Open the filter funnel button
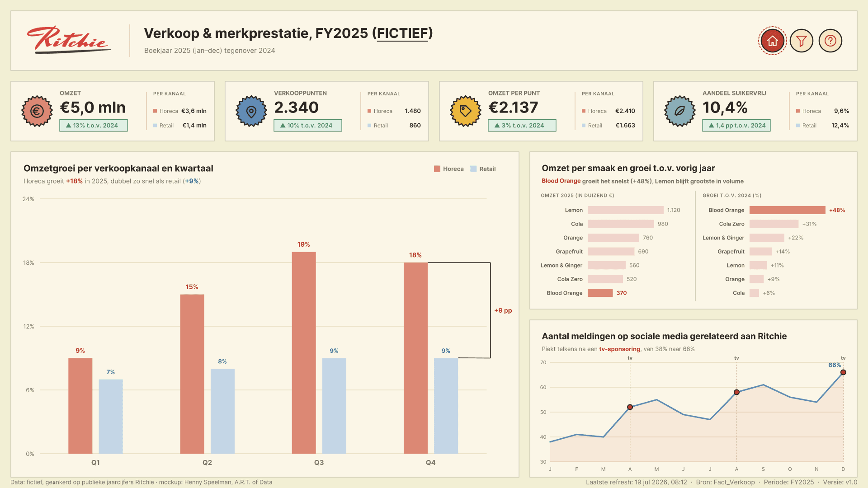The width and height of the screenshot is (868, 488). (802, 41)
